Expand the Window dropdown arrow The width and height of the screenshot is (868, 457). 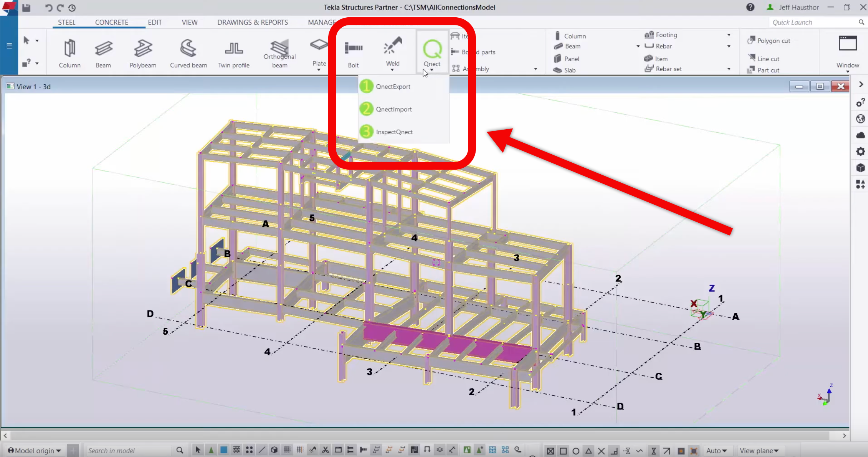pos(848,71)
